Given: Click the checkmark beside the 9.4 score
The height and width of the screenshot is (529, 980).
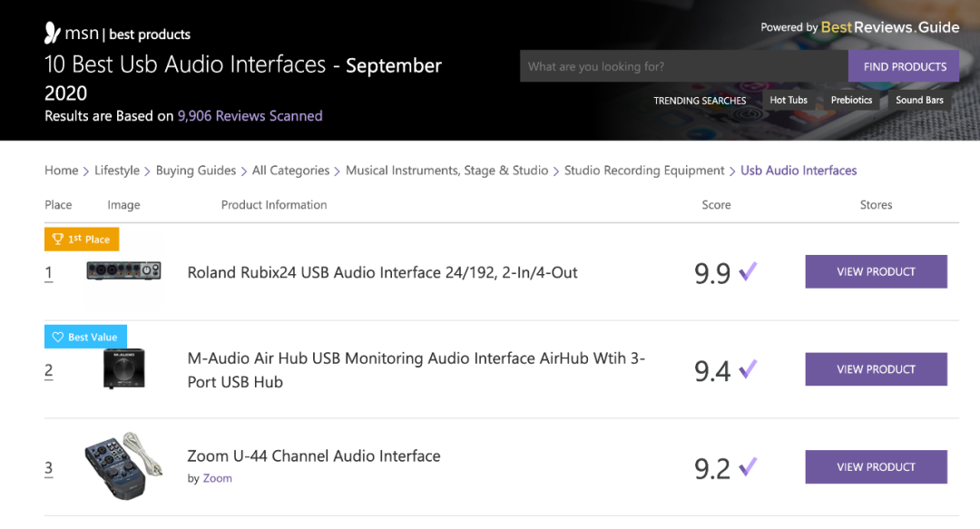Looking at the screenshot, I should click(748, 369).
